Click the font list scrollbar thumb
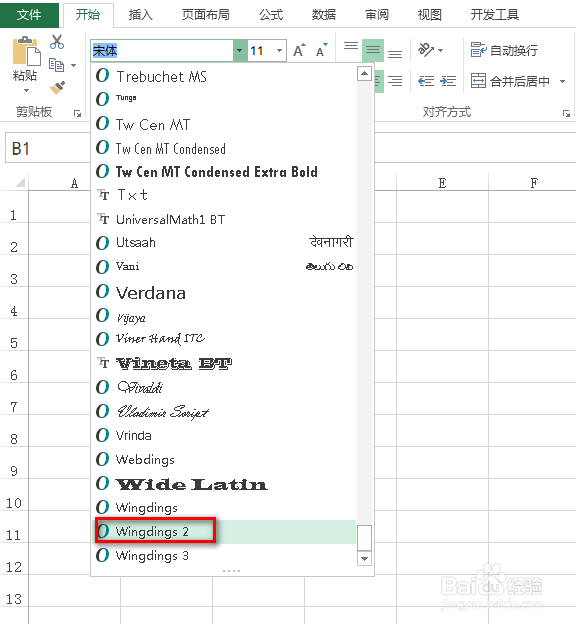 pos(364,538)
